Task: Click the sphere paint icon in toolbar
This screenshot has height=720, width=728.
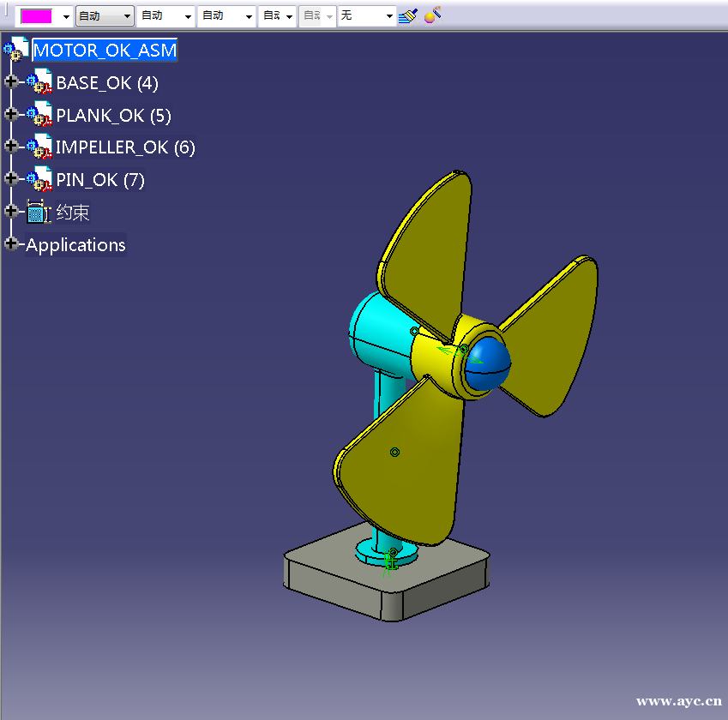Action: pos(434,15)
